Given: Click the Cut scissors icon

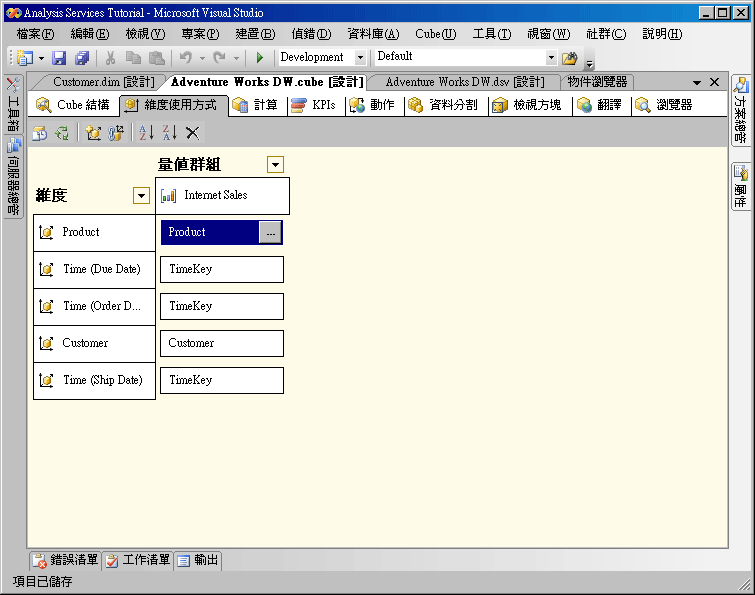Looking at the screenshot, I should [x=111, y=58].
